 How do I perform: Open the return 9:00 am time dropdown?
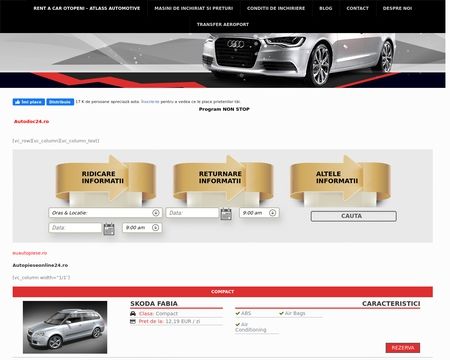pos(259,213)
